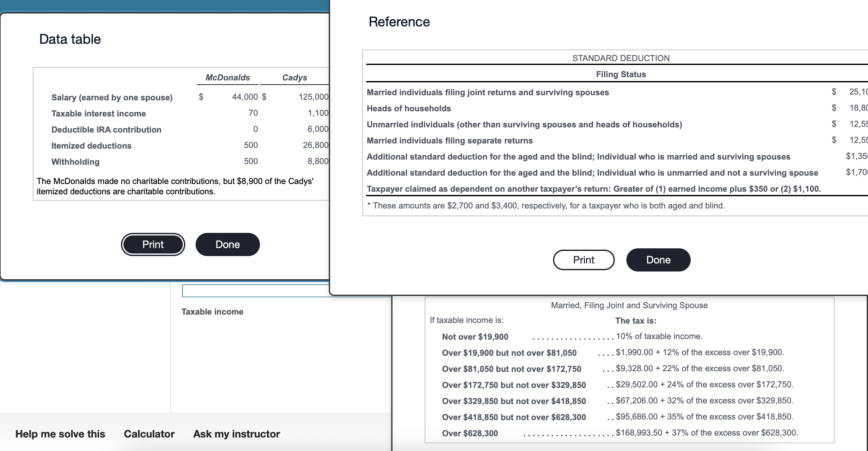
Task: Click the STANDARD DEDUCTION table header
Action: pyautogui.click(x=620, y=58)
